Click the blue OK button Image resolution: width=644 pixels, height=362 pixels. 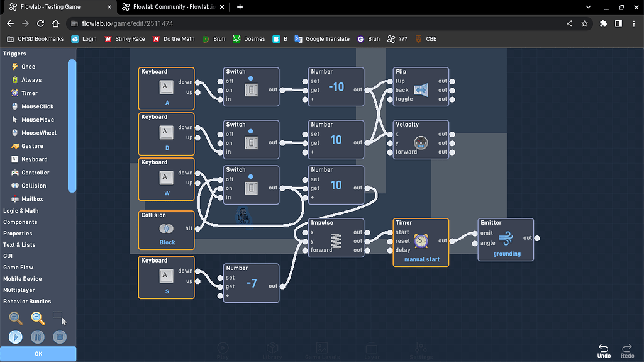point(38,354)
